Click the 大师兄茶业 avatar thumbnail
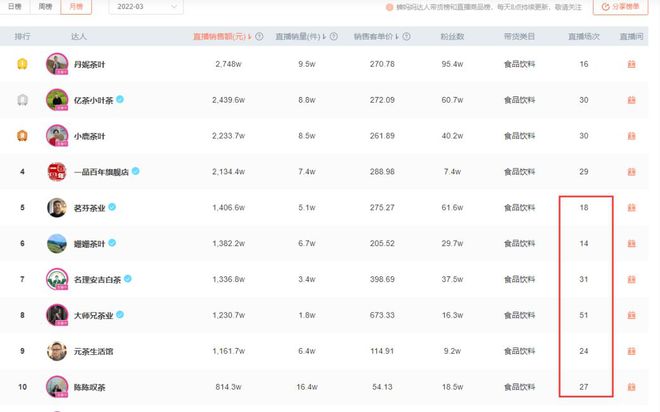The height and width of the screenshot is (412, 660). 57,315
